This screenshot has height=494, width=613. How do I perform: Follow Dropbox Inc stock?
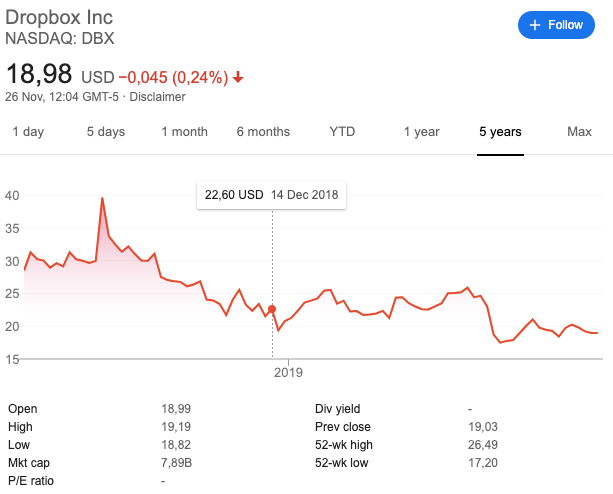[x=556, y=25]
